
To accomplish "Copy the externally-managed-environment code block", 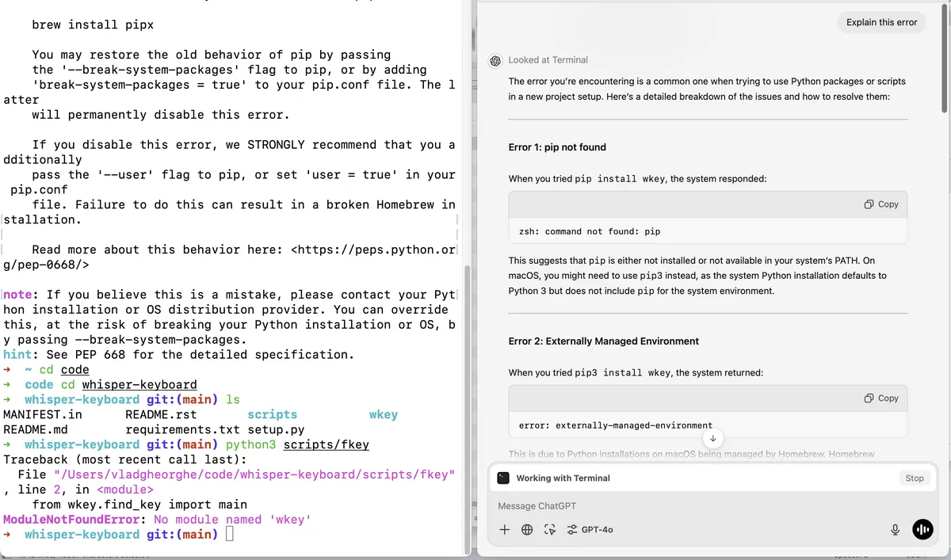I will (881, 398).
